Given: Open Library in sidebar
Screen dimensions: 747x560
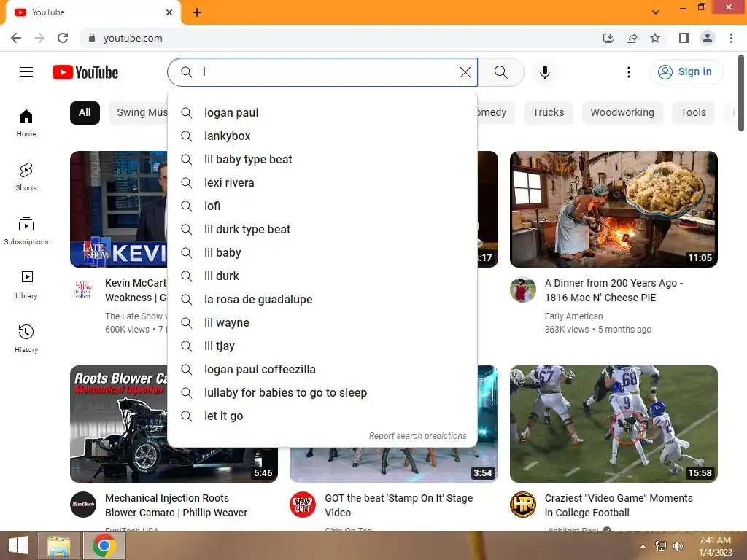Looking at the screenshot, I should pos(26,285).
